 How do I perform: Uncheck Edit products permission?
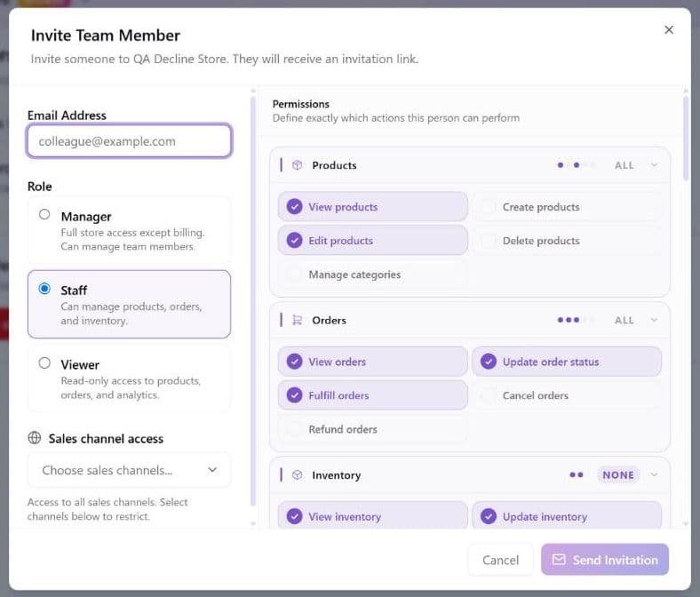pos(373,241)
